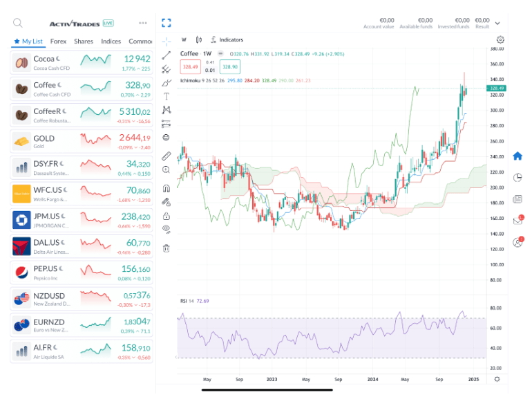Screen dimensions: 532x397
Task: Select the DAL.US Delta Air Lines row
Action: (82, 246)
